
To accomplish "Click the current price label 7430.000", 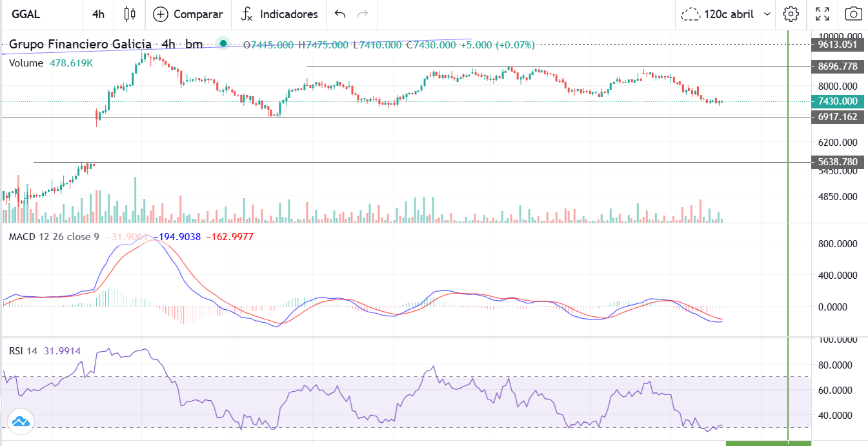I will [837, 101].
